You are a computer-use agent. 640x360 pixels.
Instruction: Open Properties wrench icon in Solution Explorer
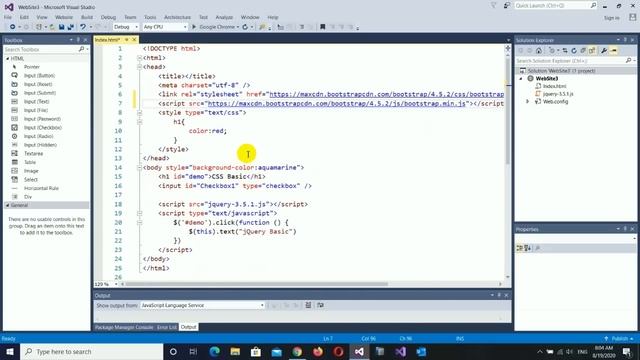[x=604, y=51]
